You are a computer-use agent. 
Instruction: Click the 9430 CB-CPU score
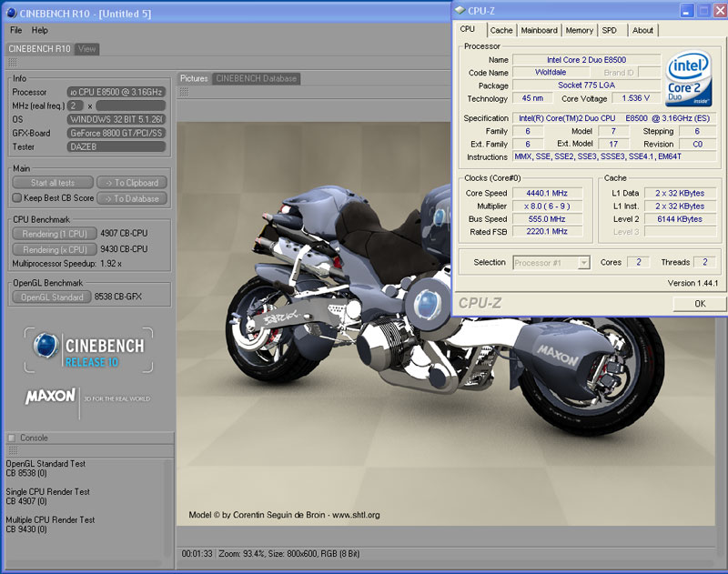124,249
